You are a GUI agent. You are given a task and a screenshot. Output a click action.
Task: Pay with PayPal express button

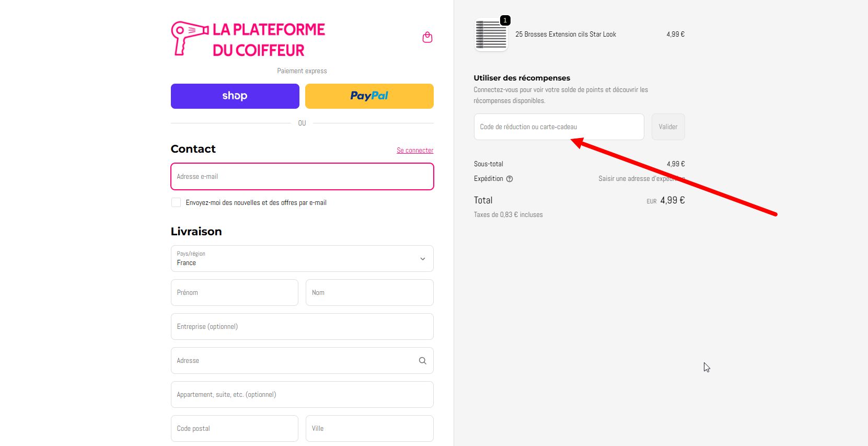(369, 96)
